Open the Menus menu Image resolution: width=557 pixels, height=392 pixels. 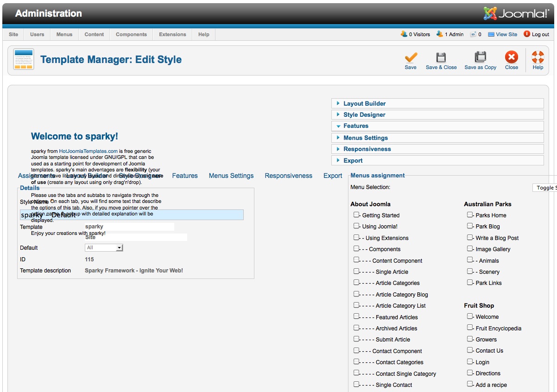click(x=64, y=34)
